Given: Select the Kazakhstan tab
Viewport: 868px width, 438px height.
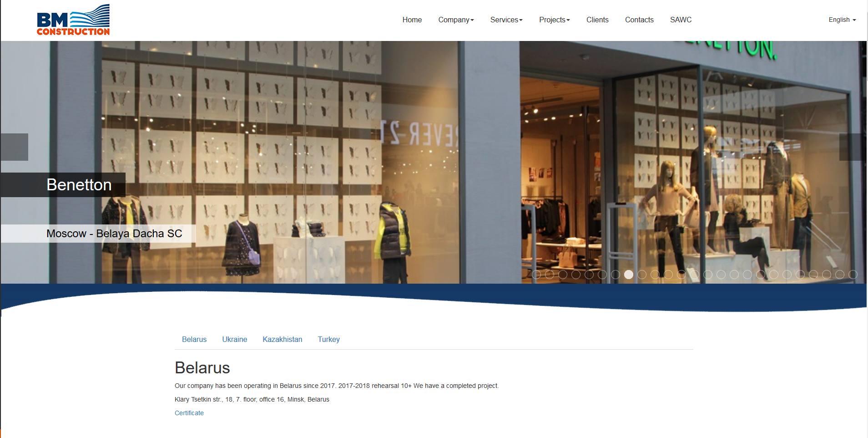Looking at the screenshot, I should pyautogui.click(x=283, y=339).
